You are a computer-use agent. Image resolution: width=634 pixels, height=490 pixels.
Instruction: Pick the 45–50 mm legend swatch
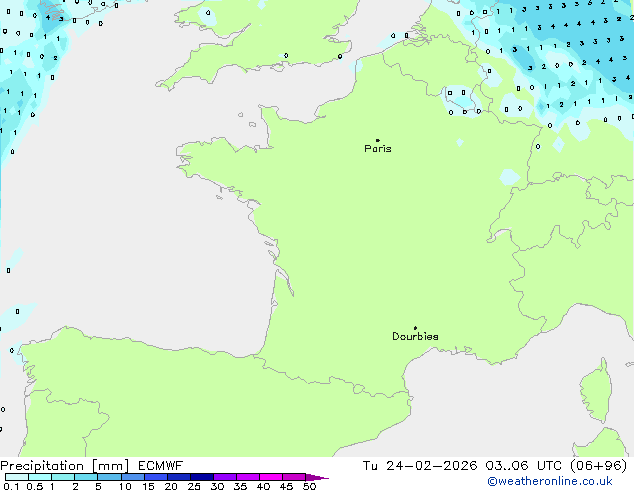[x=294, y=477]
